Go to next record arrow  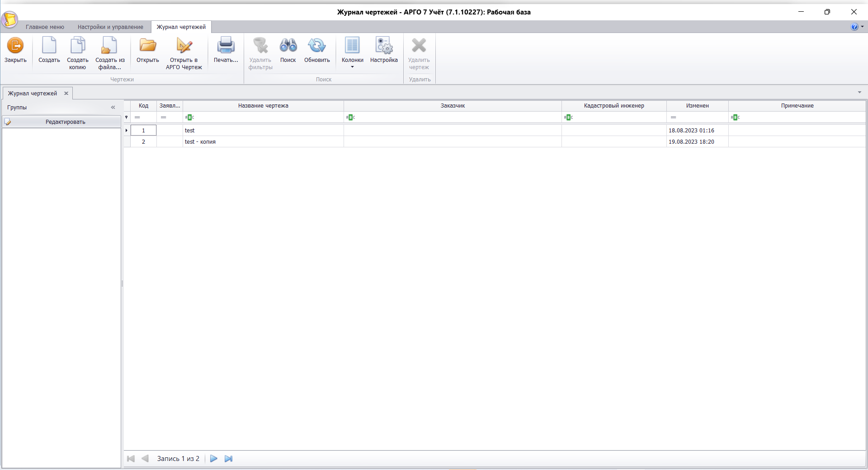[x=214, y=459]
